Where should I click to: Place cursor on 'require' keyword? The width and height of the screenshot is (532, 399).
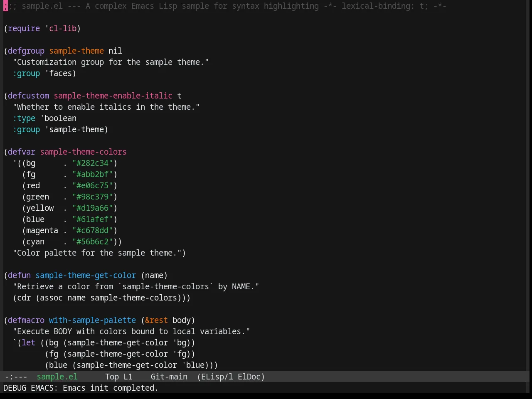click(x=24, y=28)
